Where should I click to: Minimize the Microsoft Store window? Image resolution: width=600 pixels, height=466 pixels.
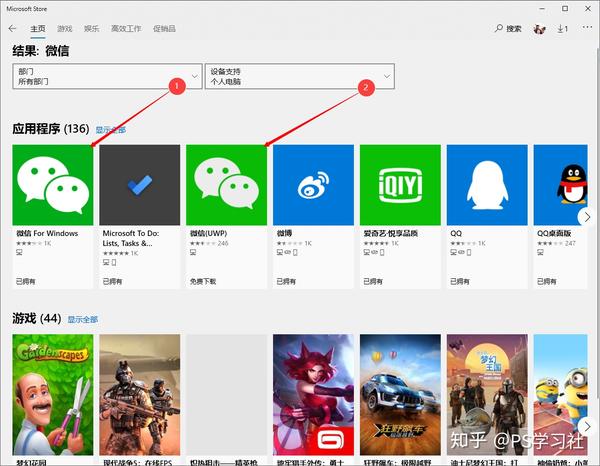(542, 8)
